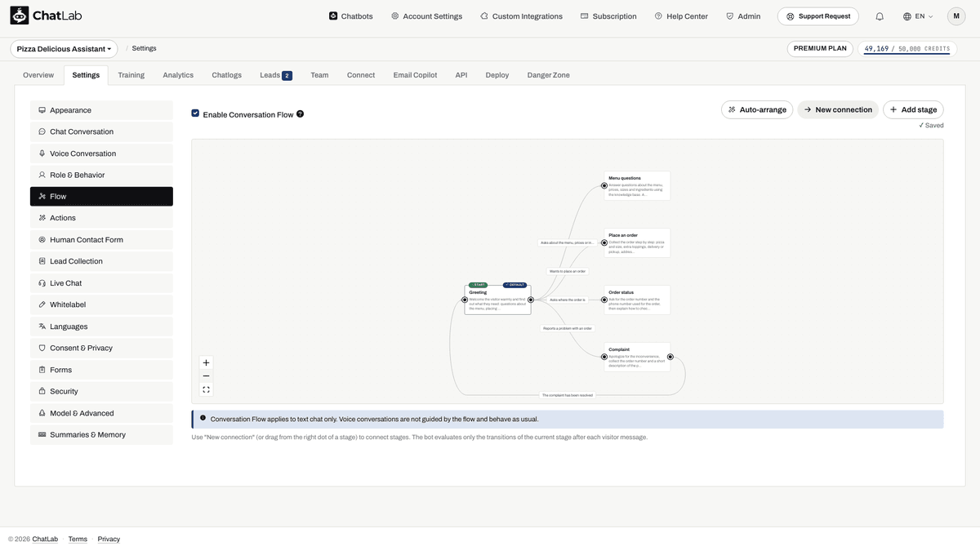The image size is (980, 551).
Task: Click the START badge on Greeting stage
Action: point(478,285)
